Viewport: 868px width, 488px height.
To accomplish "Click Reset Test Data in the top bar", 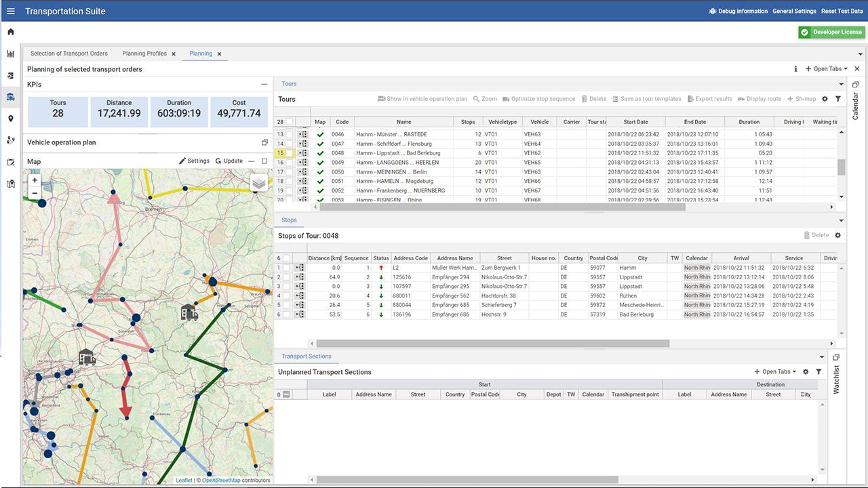I will click(x=842, y=11).
